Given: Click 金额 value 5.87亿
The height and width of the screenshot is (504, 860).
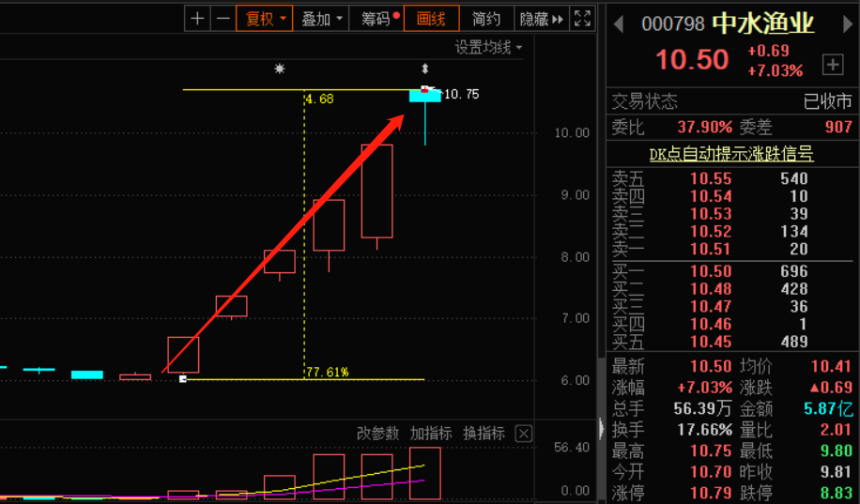Looking at the screenshot, I should 829,408.
